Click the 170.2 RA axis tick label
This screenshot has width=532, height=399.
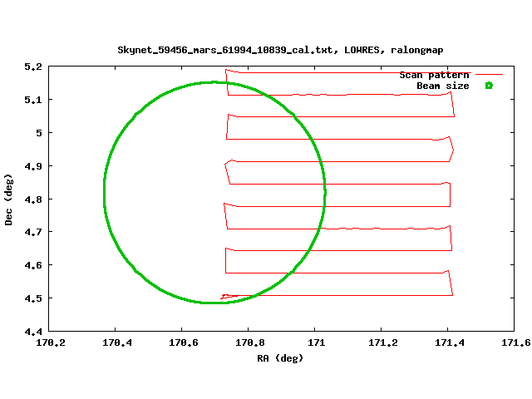click(51, 343)
